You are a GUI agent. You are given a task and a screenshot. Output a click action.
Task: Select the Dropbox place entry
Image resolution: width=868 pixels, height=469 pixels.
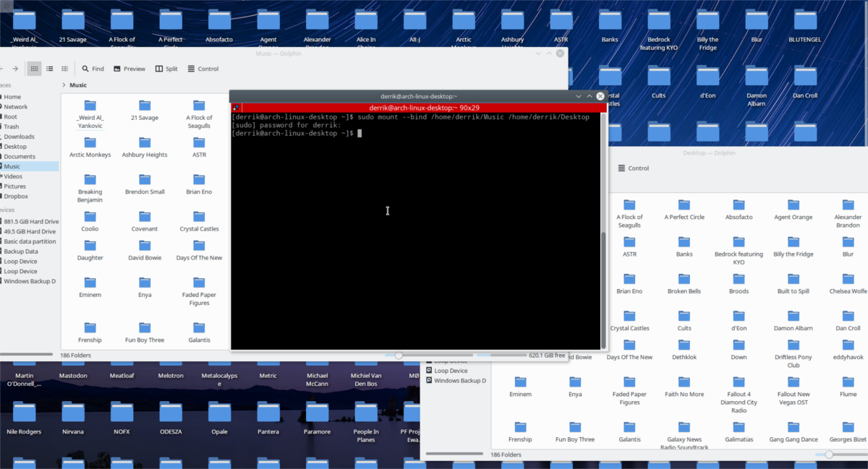[16, 196]
